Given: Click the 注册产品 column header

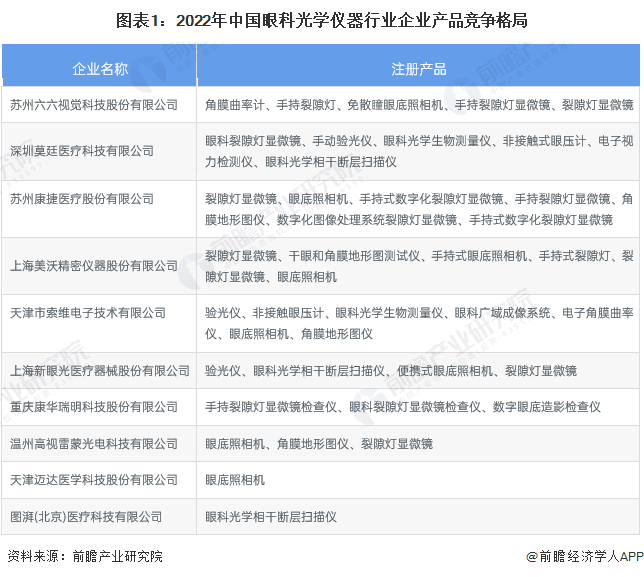Looking at the screenshot, I should [x=419, y=65].
